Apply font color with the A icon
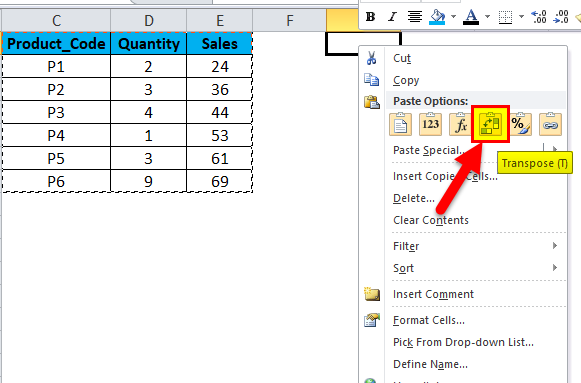This screenshot has height=383, width=581. point(471,17)
